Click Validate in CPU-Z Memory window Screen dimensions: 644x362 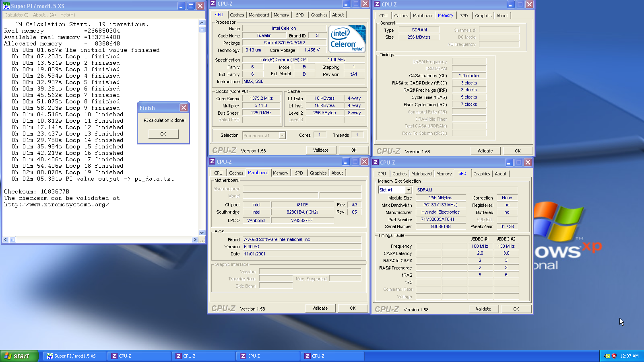pos(485,151)
